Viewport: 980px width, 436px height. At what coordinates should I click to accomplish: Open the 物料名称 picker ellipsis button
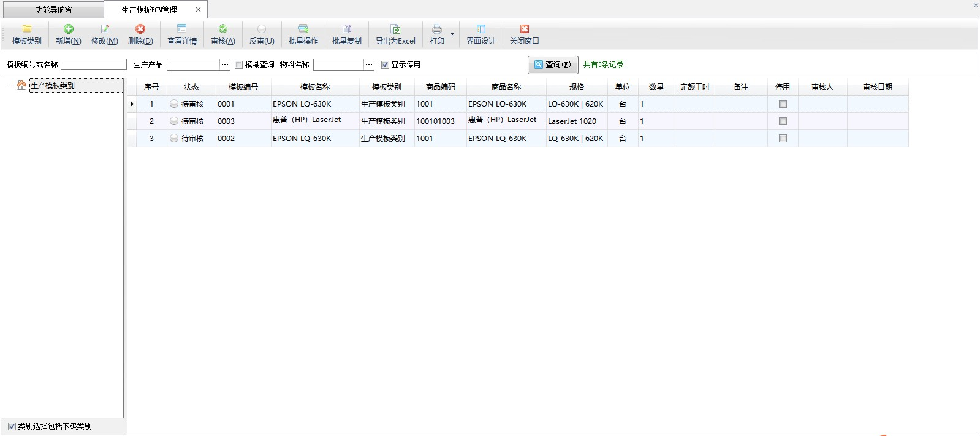coord(368,64)
